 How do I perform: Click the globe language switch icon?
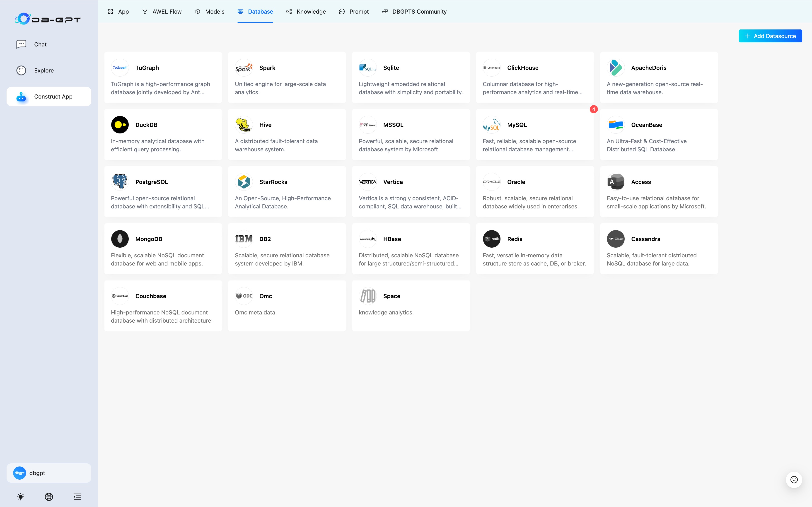(x=49, y=497)
